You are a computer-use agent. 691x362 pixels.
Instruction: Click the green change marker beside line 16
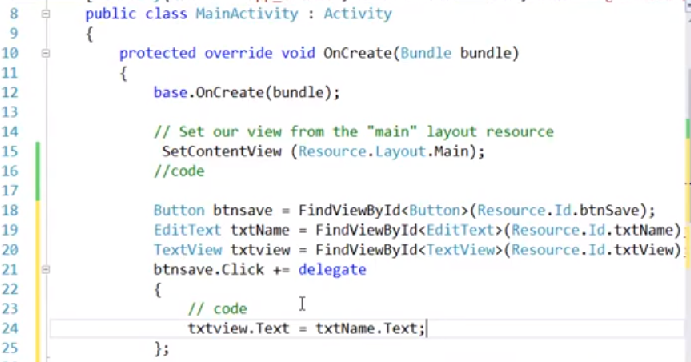[37, 171]
